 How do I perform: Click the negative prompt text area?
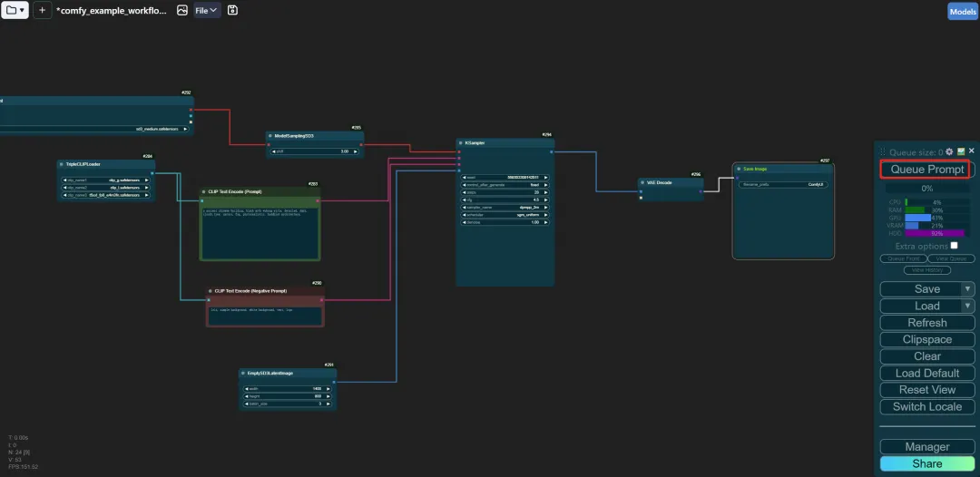265,316
